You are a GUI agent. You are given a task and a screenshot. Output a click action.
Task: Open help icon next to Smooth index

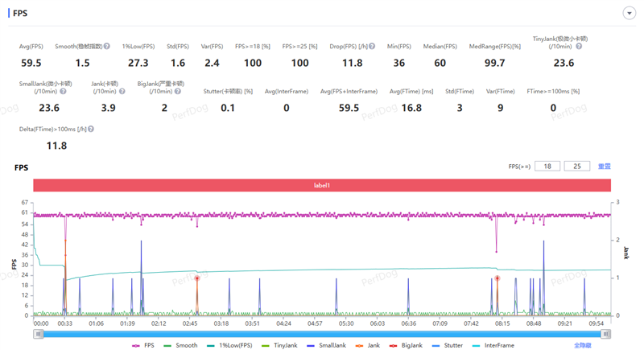107,47
